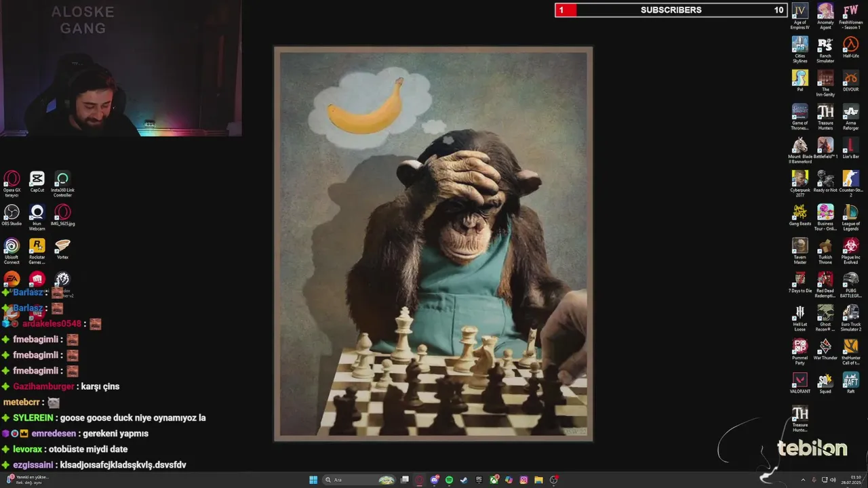Launch Anomaly Agent shortcut
The width and height of the screenshot is (868, 488).
(825, 16)
